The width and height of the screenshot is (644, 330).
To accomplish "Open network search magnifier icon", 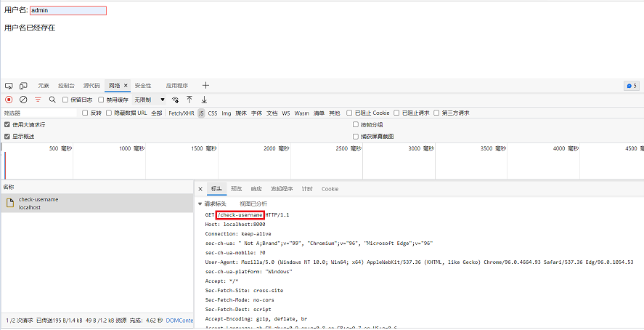I will [x=52, y=100].
